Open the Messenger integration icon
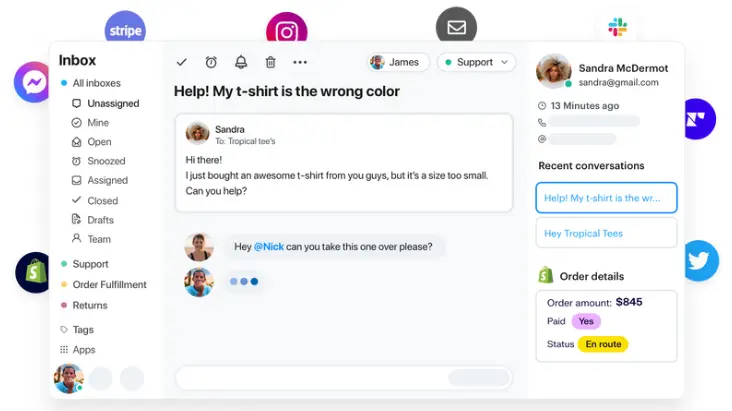The height and width of the screenshot is (411, 732). 32,82
